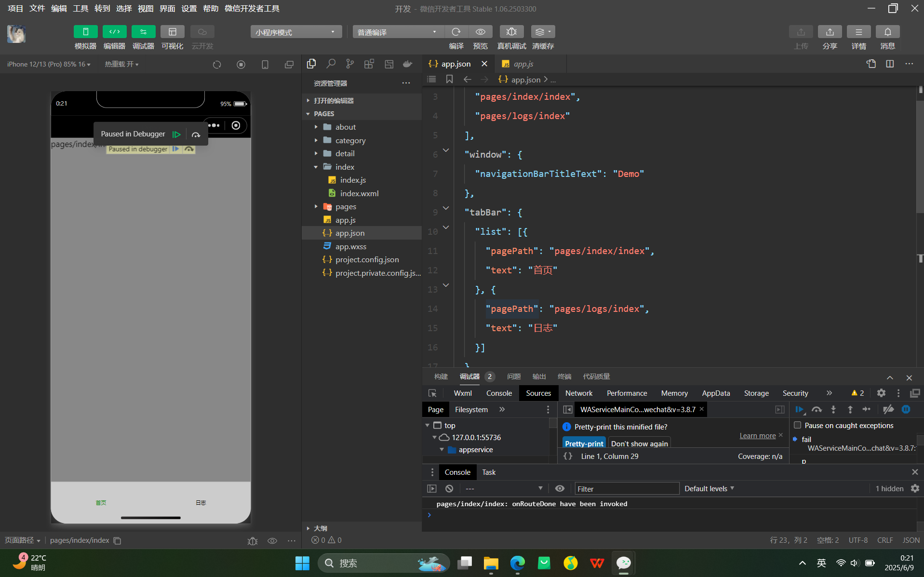Open the AppData devtools tab
Viewport: 924px width, 577px height.
pyautogui.click(x=716, y=393)
